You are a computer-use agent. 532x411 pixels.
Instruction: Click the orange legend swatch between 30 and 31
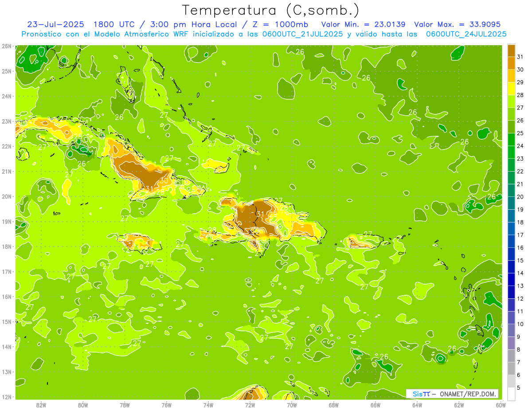tap(511, 63)
